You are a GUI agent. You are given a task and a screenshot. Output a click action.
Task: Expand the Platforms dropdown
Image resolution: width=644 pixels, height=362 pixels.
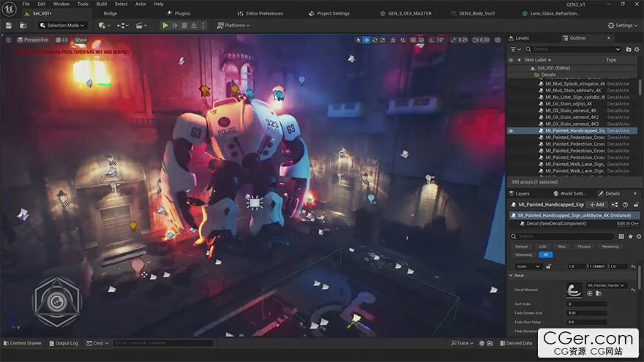coord(233,26)
